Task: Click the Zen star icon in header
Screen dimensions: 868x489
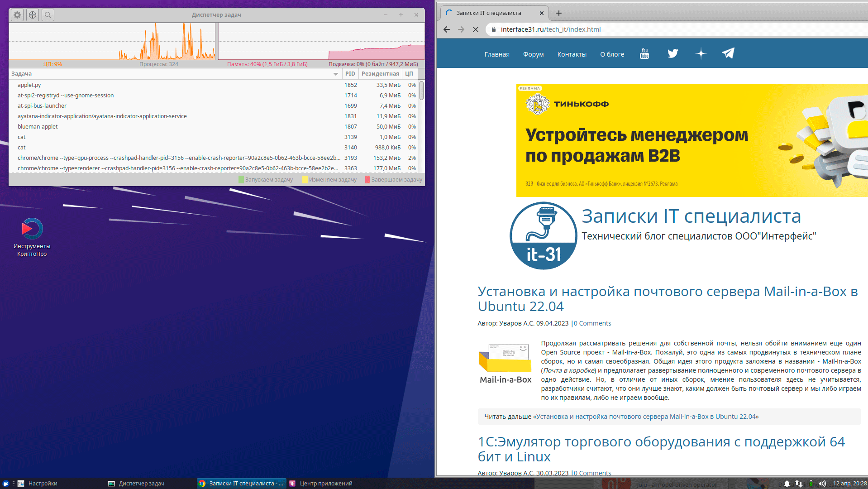Action: tap(701, 54)
